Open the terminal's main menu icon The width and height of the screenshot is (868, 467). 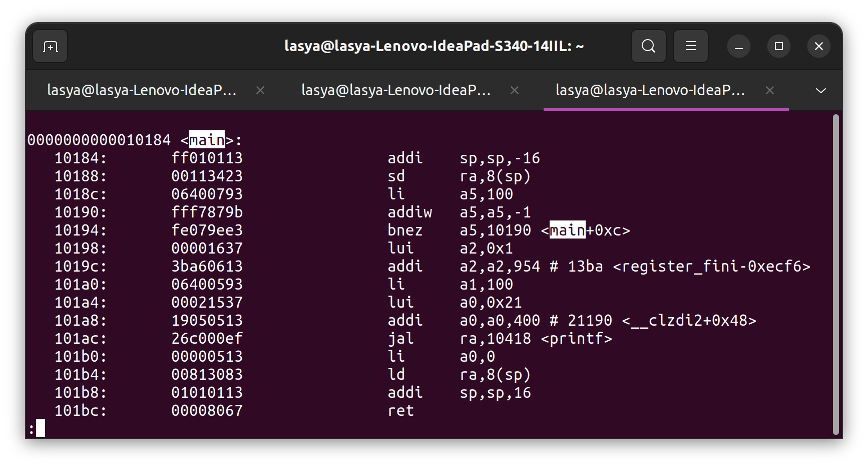click(690, 46)
